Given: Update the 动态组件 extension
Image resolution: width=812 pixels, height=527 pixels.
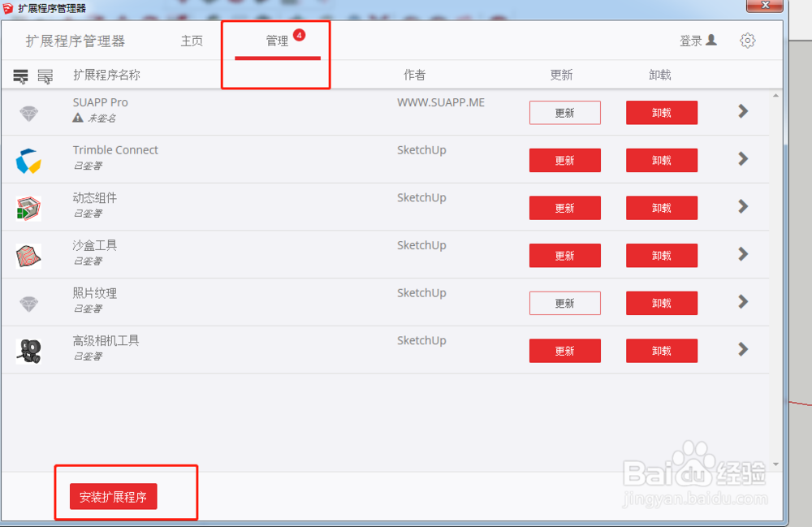Looking at the screenshot, I should [565, 208].
